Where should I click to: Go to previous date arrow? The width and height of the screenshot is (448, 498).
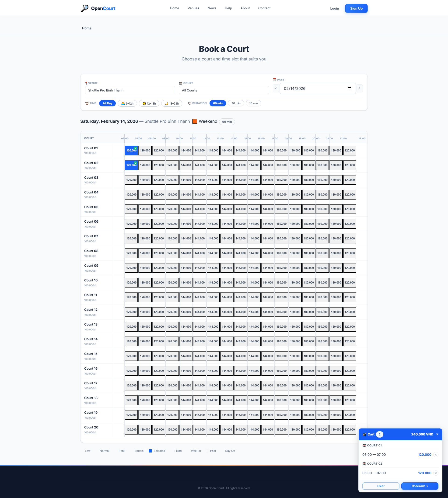(x=276, y=88)
